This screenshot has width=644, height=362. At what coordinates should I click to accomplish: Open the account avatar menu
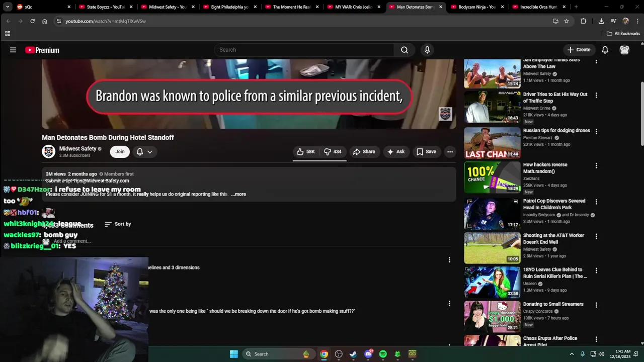624,50
